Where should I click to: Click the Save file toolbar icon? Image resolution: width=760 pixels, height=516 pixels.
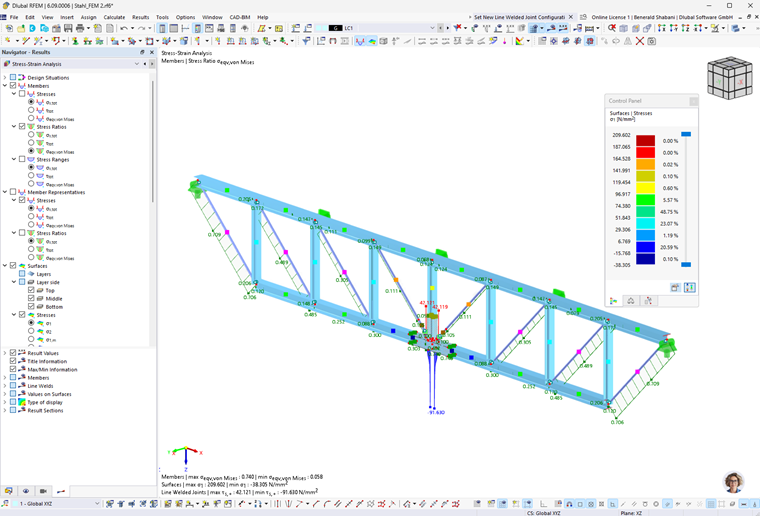[68, 29]
